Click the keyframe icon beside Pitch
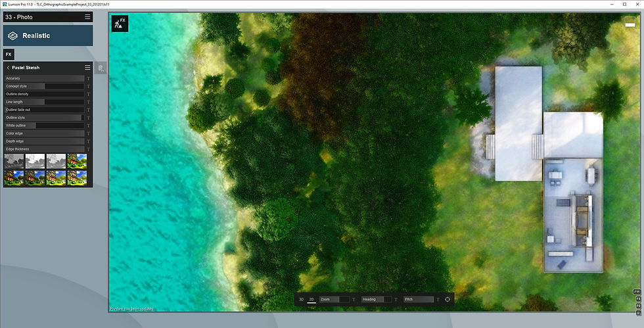Screen dimensions: 644x328 click(438, 300)
